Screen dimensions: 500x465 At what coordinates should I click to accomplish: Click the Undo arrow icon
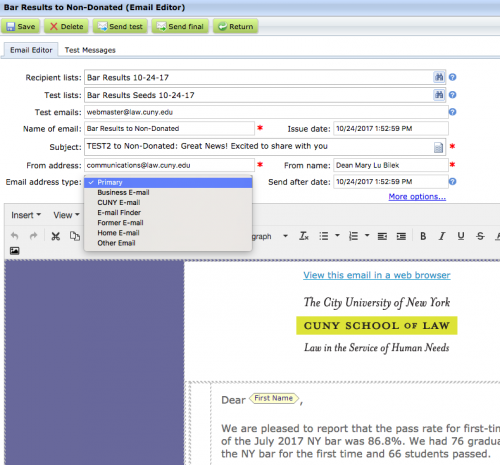(x=15, y=236)
